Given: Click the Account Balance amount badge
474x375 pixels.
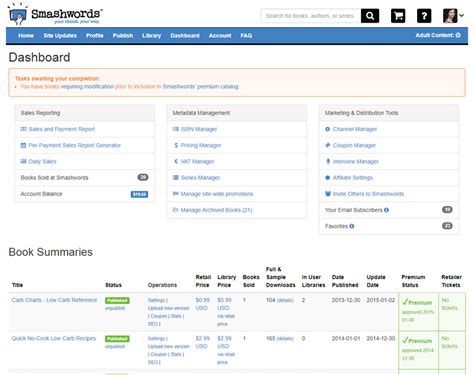Looking at the screenshot, I should (139, 194).
